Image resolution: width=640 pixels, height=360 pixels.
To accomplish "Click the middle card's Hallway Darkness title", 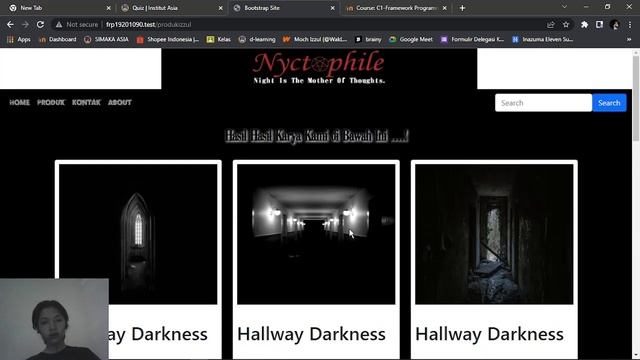I will point(311,334).
